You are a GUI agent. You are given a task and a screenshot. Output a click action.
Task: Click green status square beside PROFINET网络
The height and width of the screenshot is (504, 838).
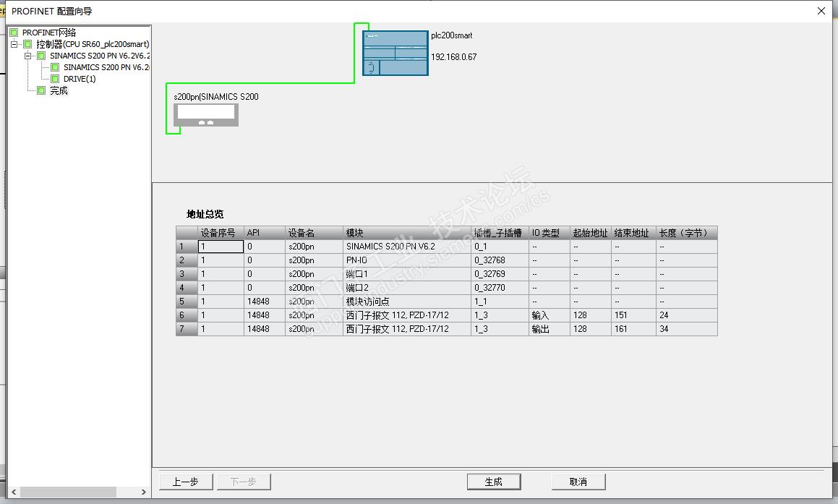click(x=14, y=33)
